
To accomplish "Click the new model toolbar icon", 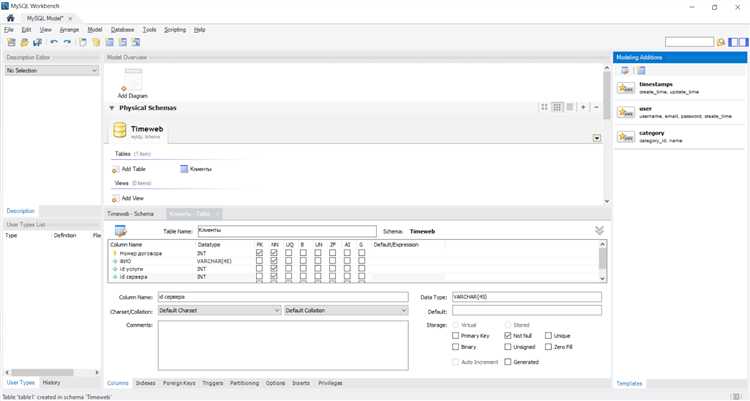I will [x=11, y=43].
